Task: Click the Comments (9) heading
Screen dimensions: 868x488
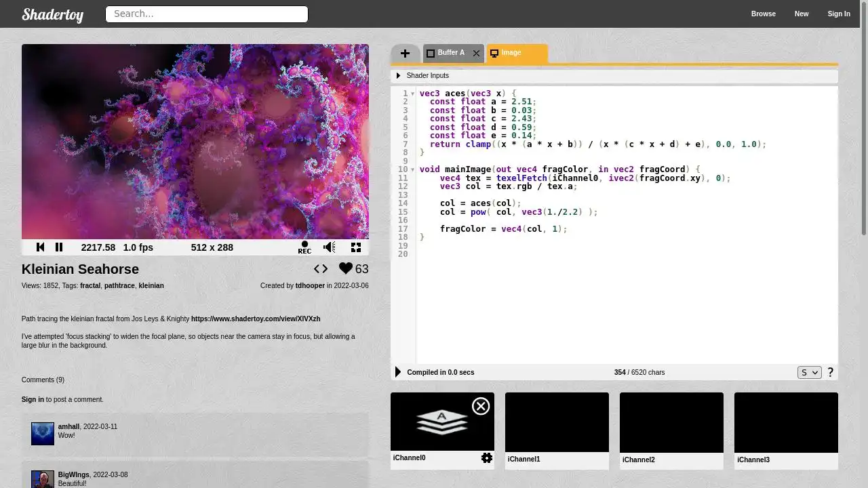Action: 43,380
